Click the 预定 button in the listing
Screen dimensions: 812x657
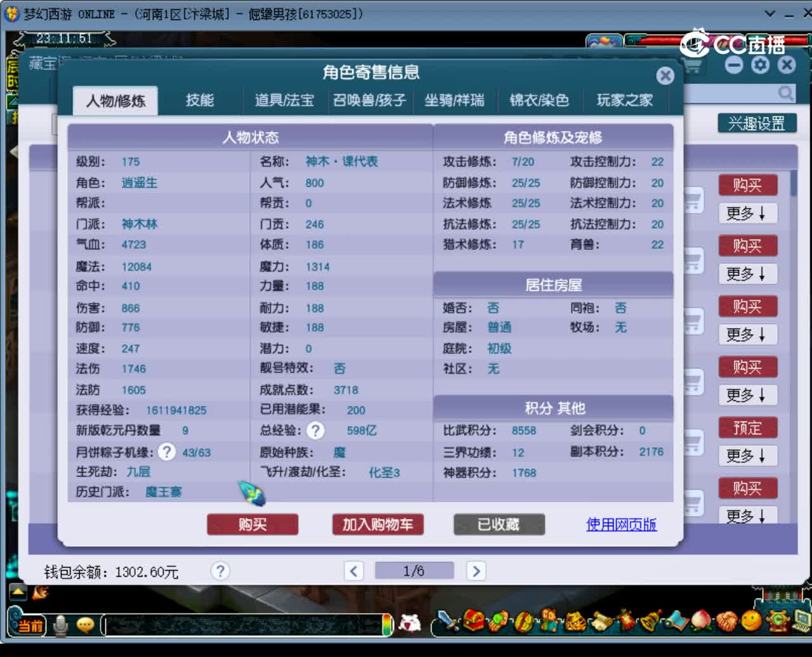point(747,428)
